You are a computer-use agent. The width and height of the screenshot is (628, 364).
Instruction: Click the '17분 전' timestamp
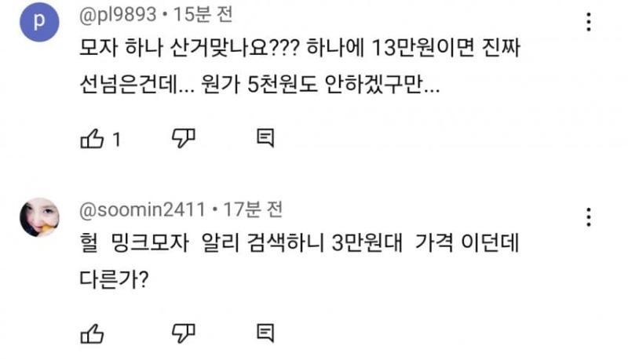coord(253,209)
